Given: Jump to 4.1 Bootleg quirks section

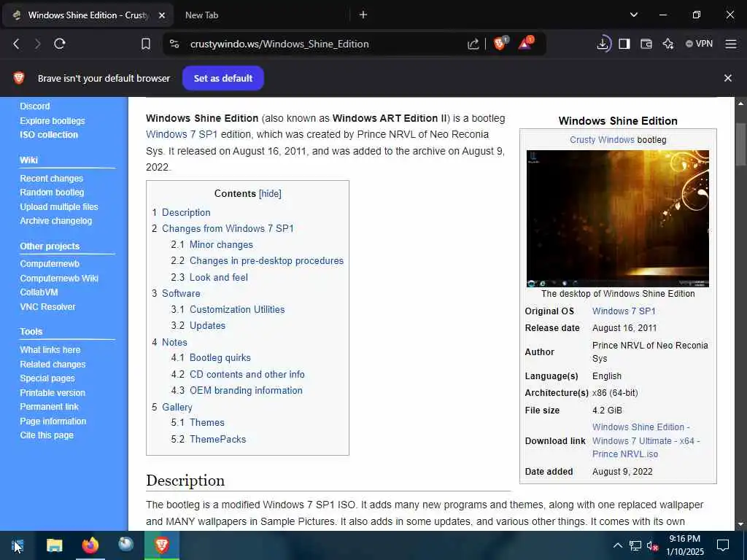Looking at the screenshot, I should coord(211,357).
